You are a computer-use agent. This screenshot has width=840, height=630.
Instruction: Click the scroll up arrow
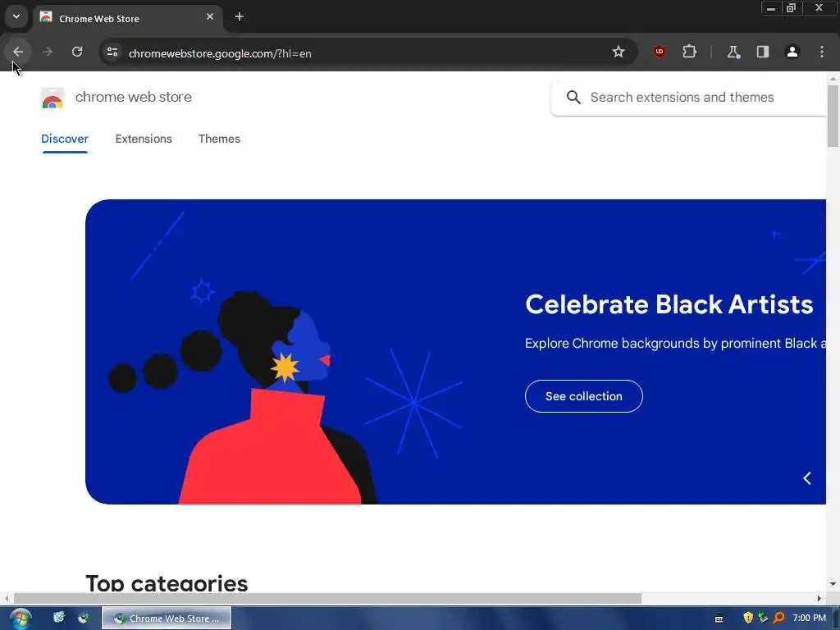pos(833,78)
